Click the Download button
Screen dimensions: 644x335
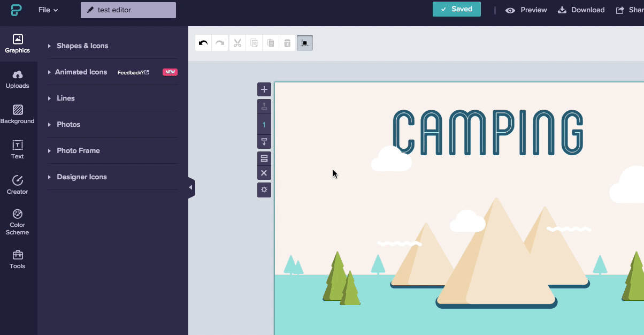tap(581, 10)
